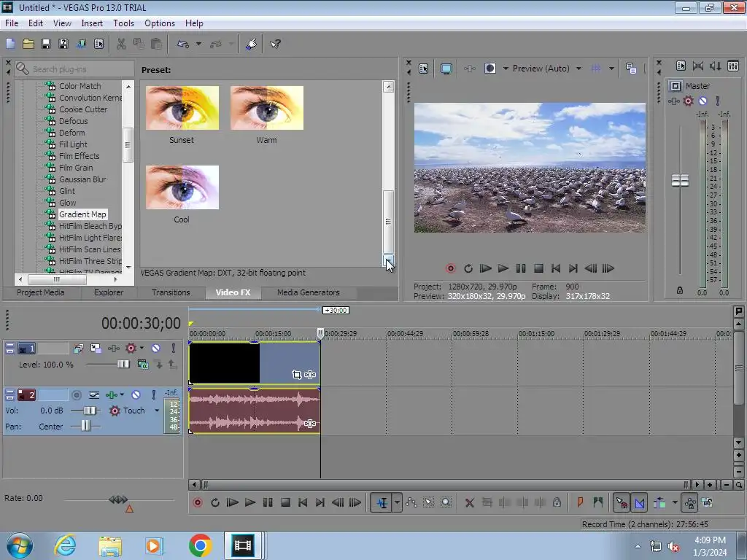Switch to the Media Generators tab
This screenshot has width=747, height=560.
coord(309,292)
